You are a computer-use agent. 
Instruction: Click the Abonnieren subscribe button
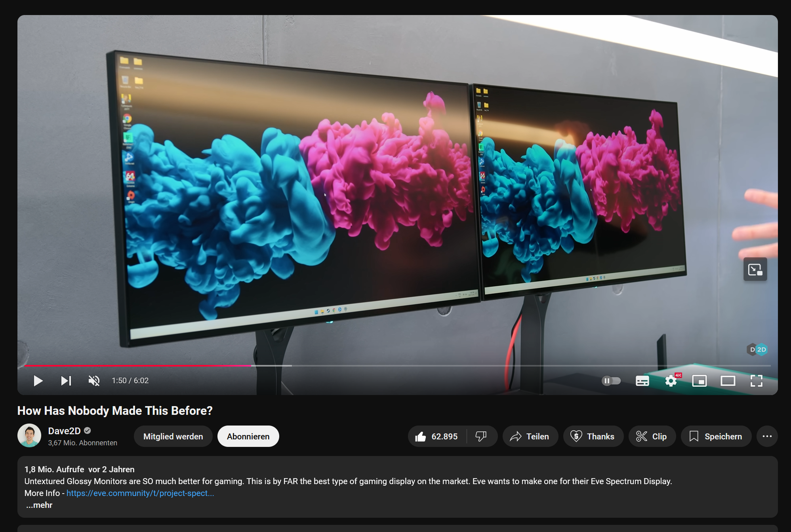point(248,436)
